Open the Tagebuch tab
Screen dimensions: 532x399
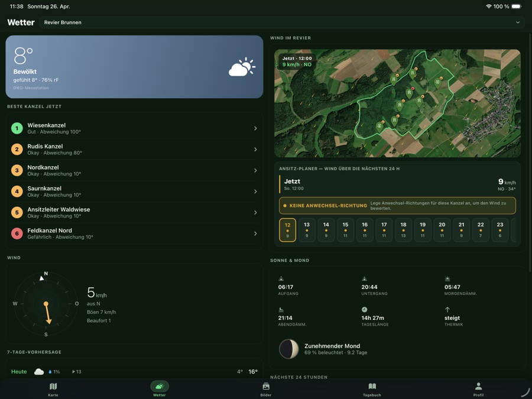tap(372, 389)
